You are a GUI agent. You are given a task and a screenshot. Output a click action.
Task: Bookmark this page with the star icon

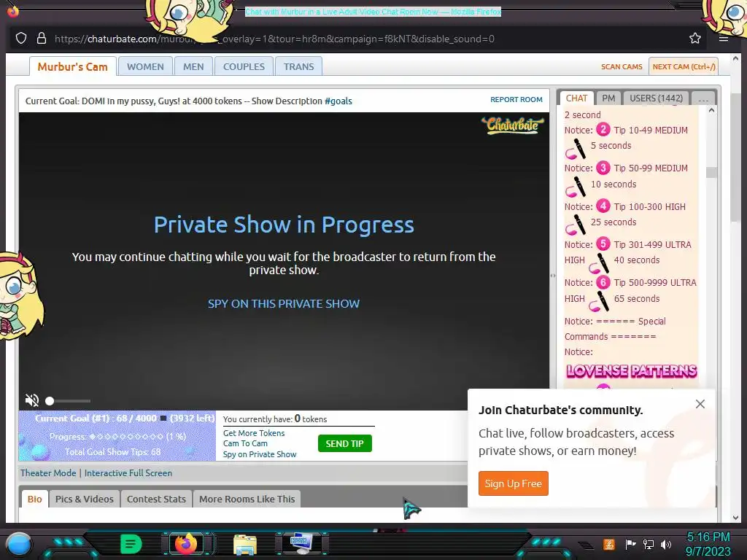(694, 38)
